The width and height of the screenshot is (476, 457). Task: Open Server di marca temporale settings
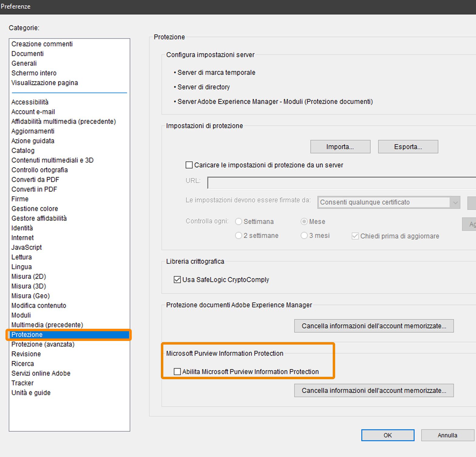[216, 73]
